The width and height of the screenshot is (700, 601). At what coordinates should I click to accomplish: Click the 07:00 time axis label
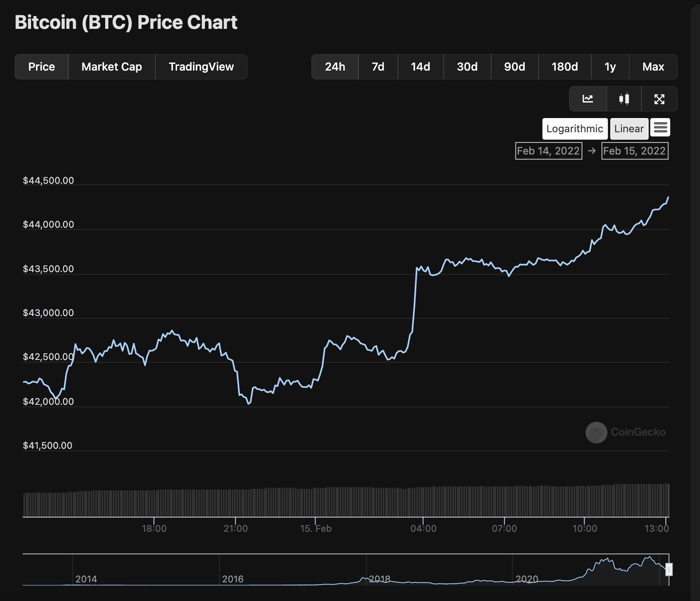click(504, 528)
